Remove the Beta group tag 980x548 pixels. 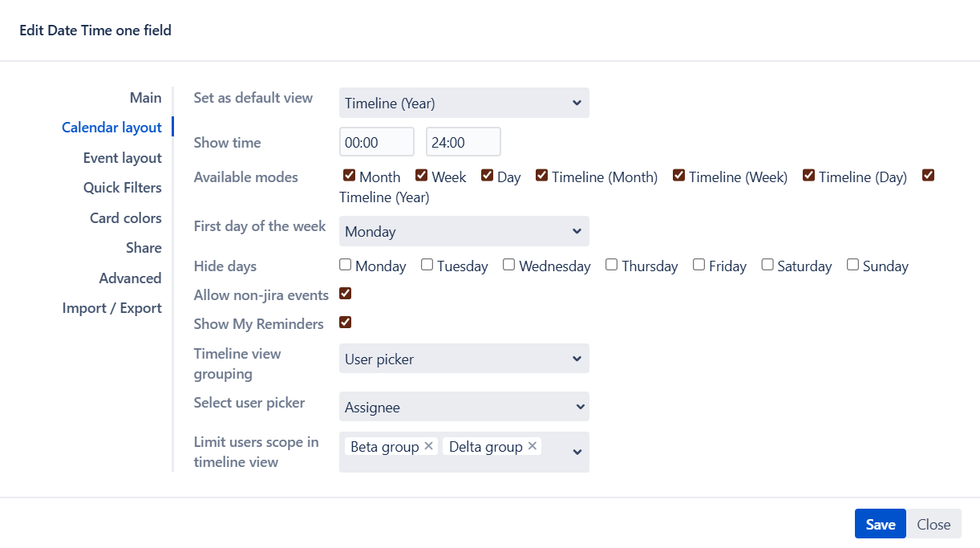coord(428,446)
